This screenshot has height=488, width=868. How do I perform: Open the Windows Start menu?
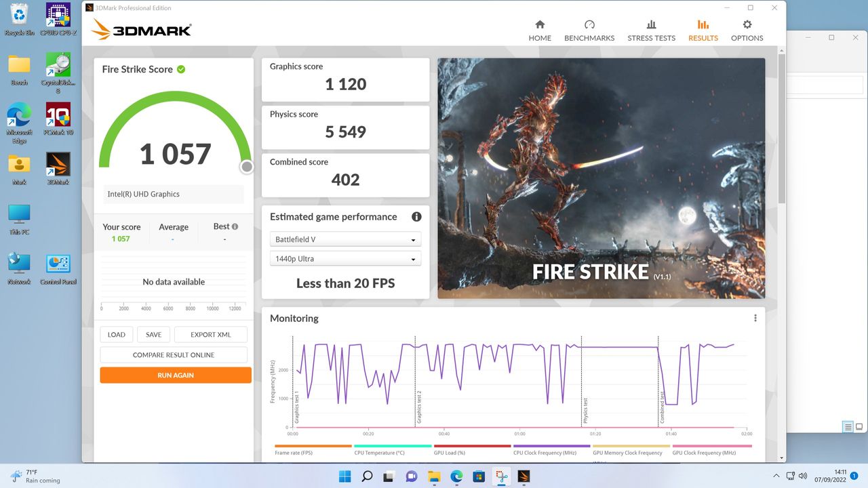[344, 476]
